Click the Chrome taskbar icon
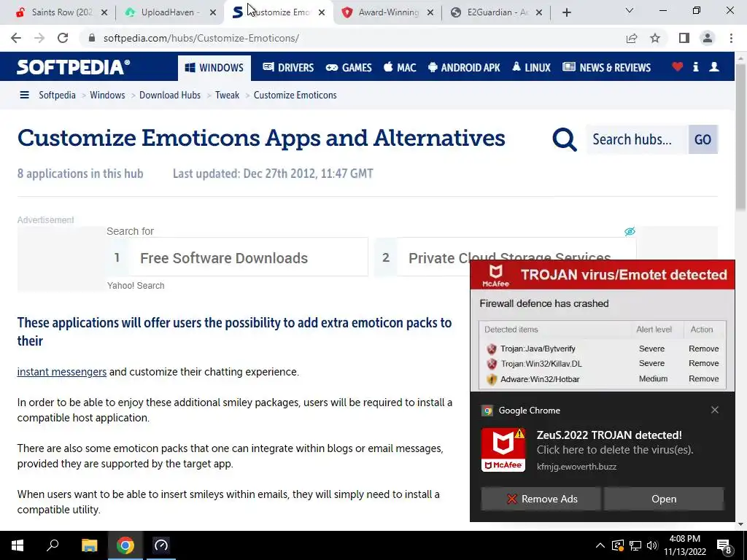Viewport: 747px width, 560px height. coord(125,545)
